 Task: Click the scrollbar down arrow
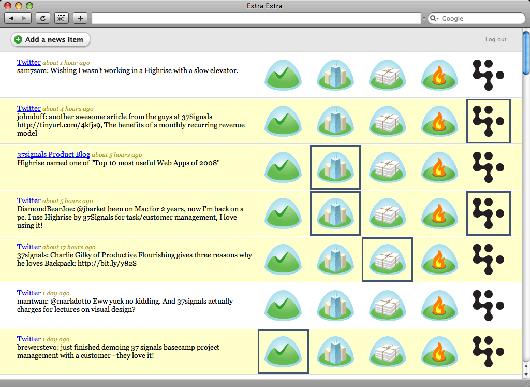526,374
